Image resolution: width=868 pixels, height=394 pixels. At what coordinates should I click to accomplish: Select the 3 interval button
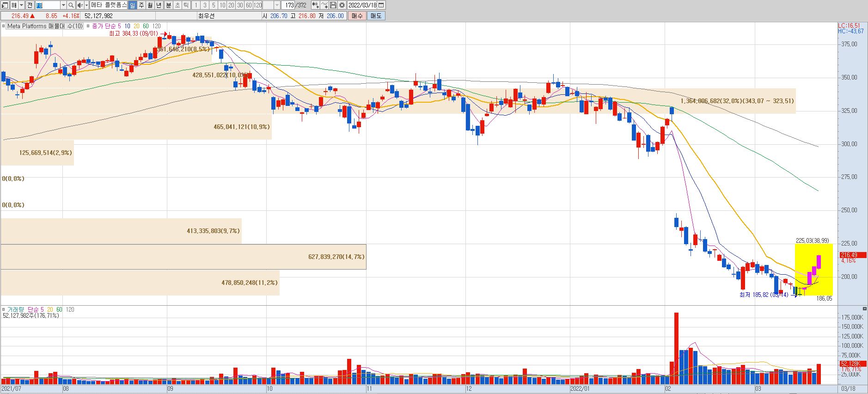coord(205,5)
